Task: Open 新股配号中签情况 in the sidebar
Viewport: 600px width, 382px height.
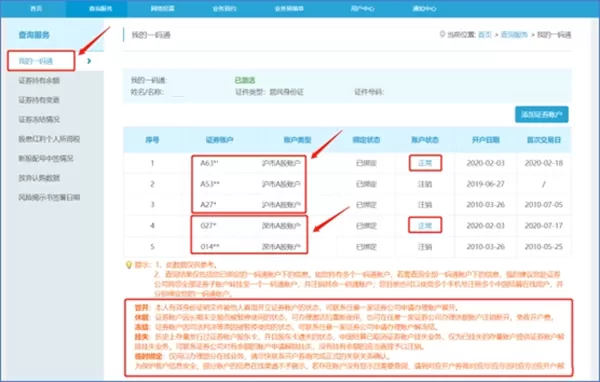Action: coord(46,158)
